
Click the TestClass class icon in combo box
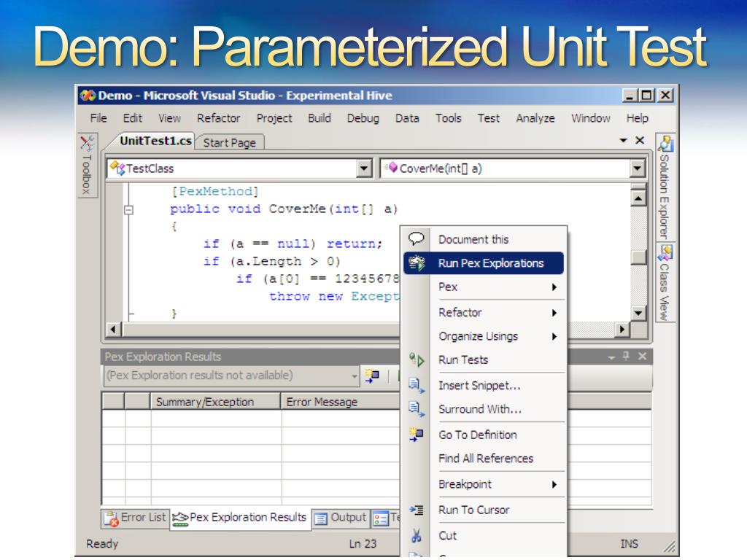coord(117,168)
